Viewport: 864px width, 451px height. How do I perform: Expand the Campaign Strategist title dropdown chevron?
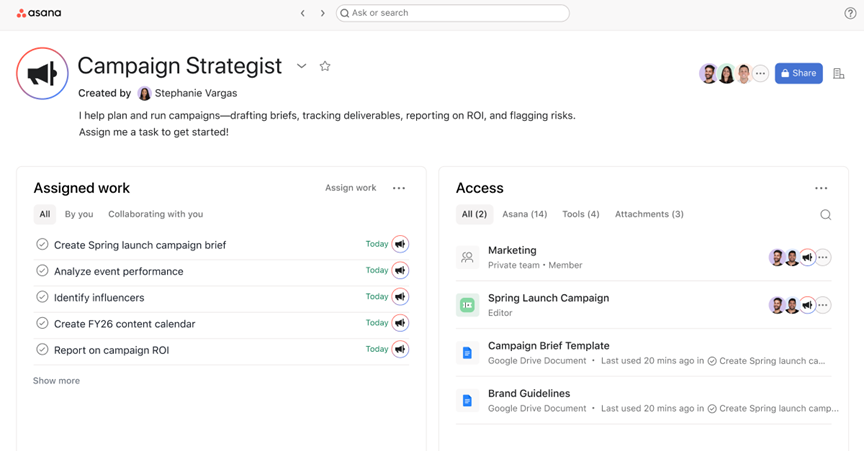302,66
